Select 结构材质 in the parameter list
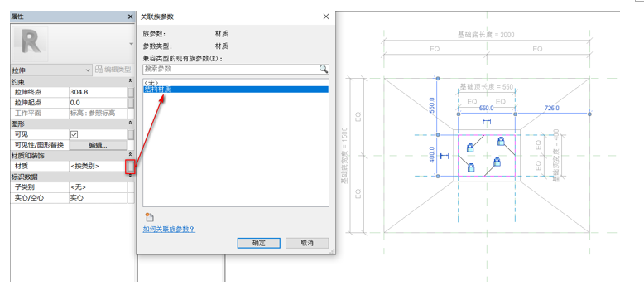The width and height of the screenshot is (644, 300). click(x=236, y=90)
